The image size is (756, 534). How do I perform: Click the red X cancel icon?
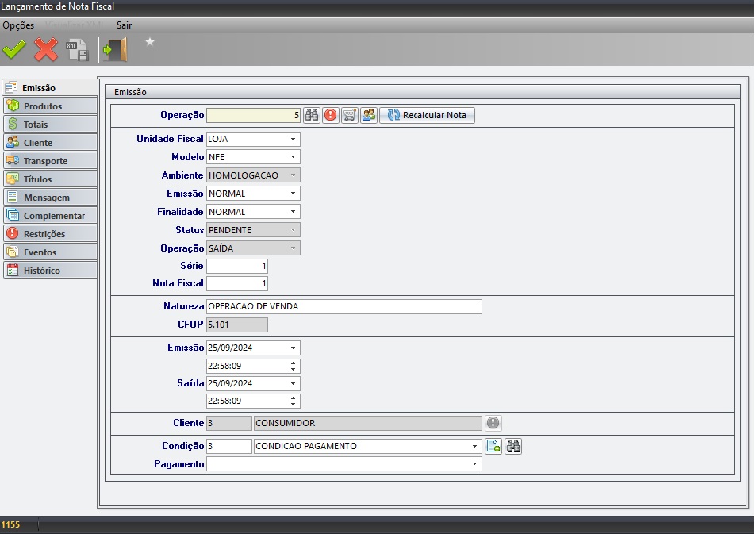(x=46, y=50)
